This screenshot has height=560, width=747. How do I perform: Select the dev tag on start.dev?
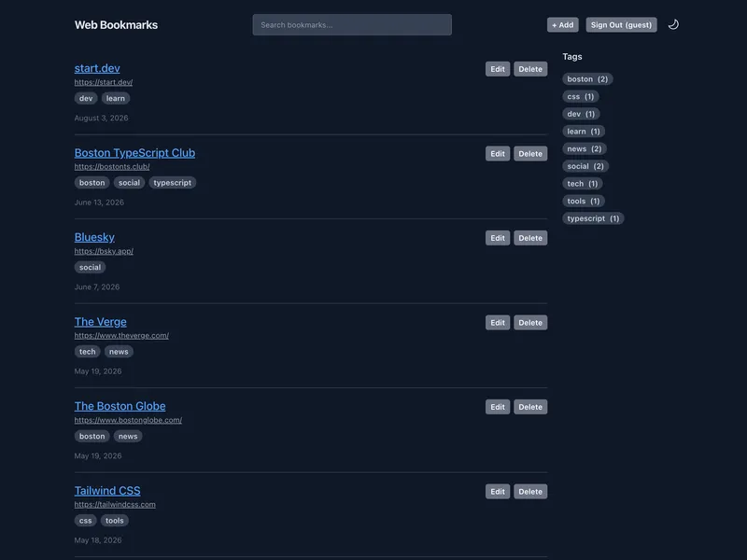pos(86,98)
